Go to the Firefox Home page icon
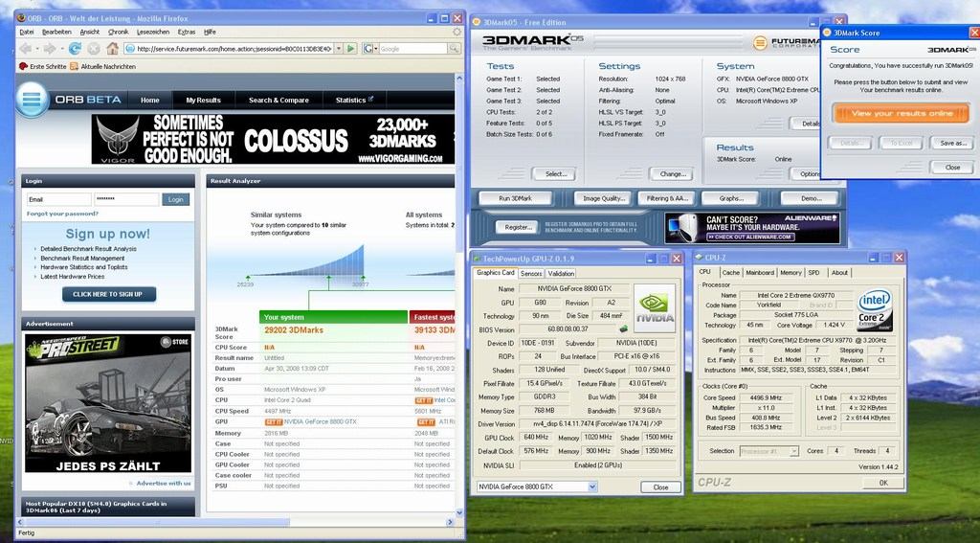The image size is (980, 543). click(113, 48)
